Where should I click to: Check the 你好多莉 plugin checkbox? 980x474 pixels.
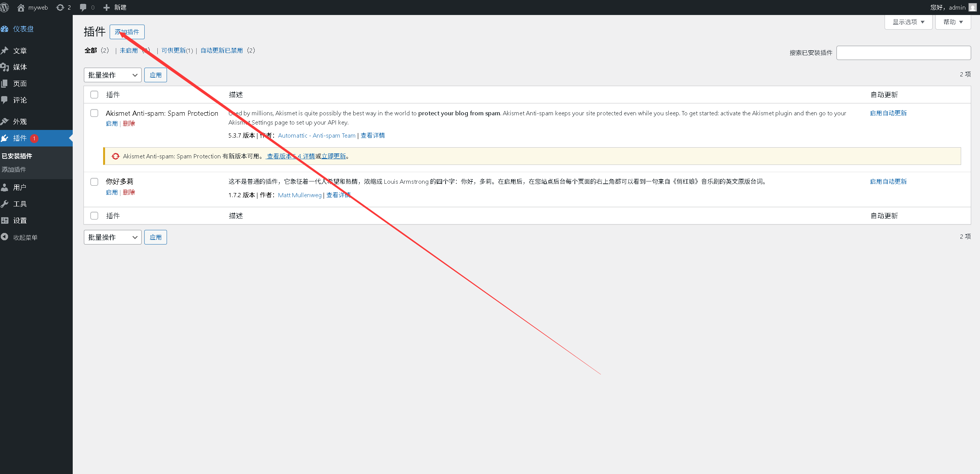coord(94,182)
